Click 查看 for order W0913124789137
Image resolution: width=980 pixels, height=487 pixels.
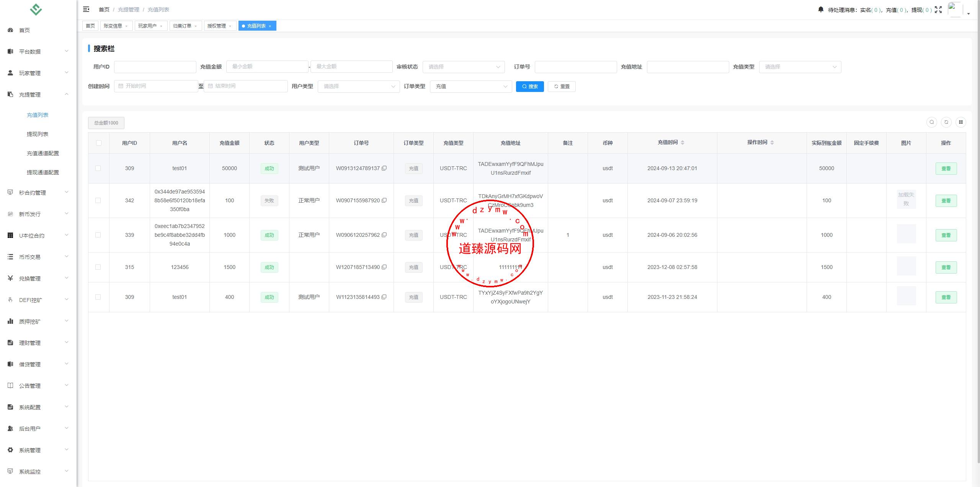pyautogui.click(x=946, y=169)
